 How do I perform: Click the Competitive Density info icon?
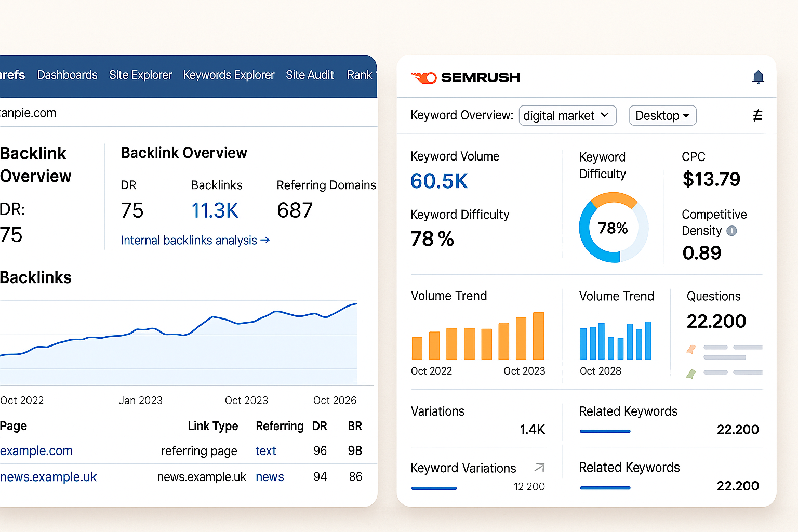coord(731,231)
